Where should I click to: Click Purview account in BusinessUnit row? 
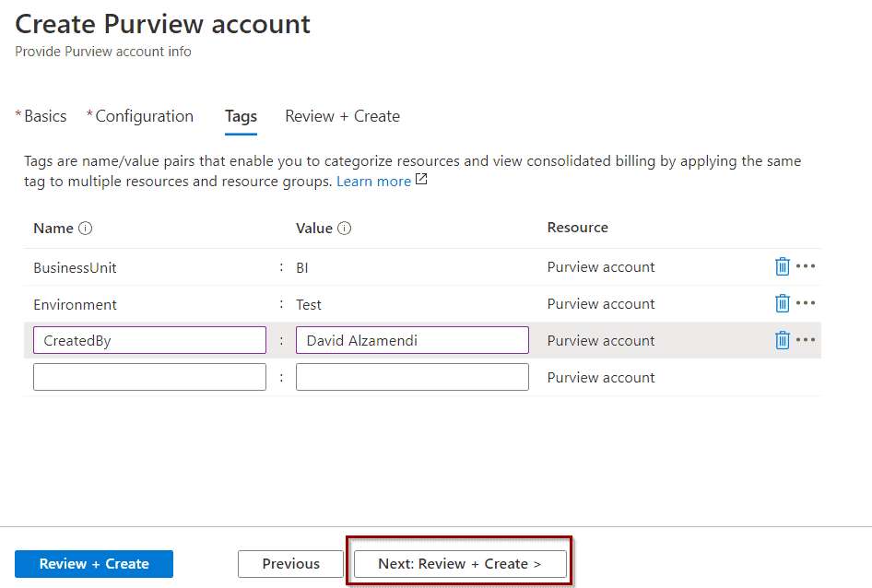(601, 267)
